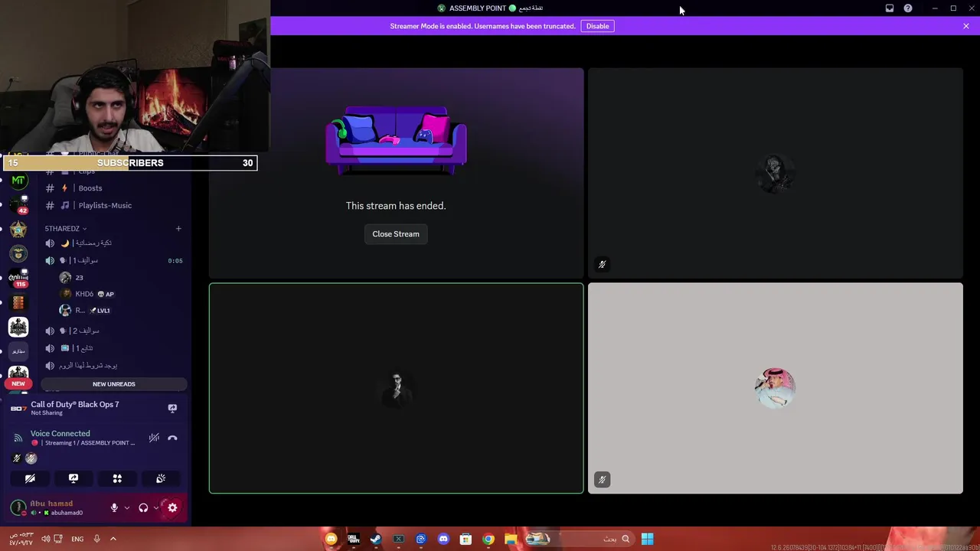The width and height of the screenshot is (980, 551).
Task: Open the sheriff star badge server
Action: click(18, 229)
